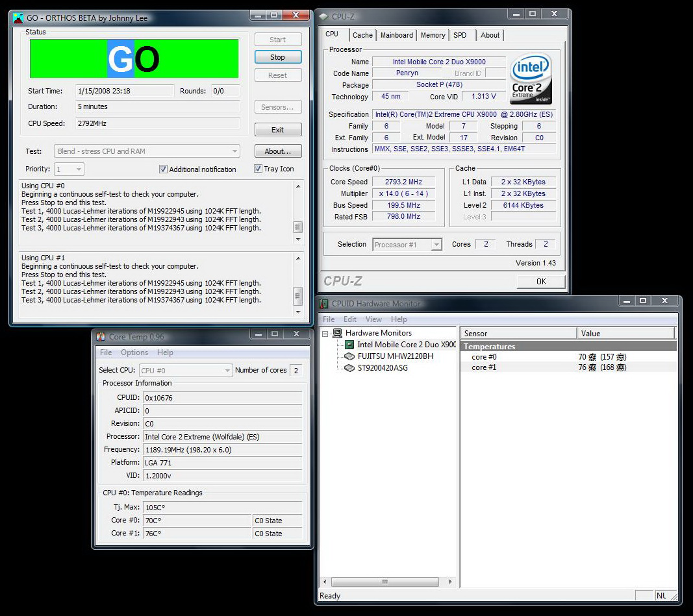Image resolution: width=693 pixels, height=616 pixels.
Task: Click the Sensors... button in ORTHOS
Action: (x=277, y=107)
